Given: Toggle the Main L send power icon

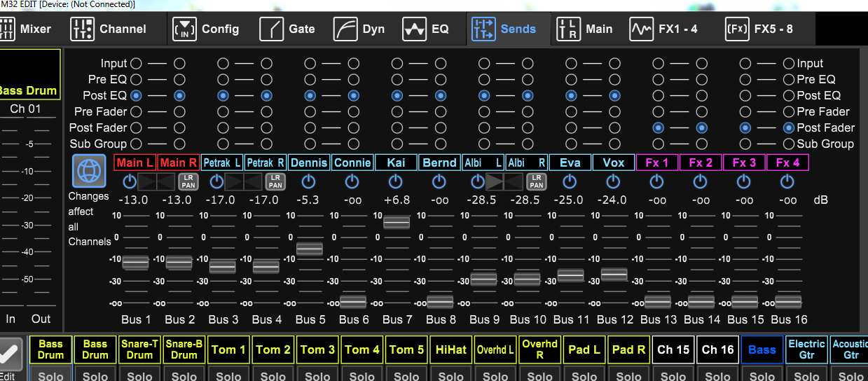Looking at the screenshot, I should point(129,182).
